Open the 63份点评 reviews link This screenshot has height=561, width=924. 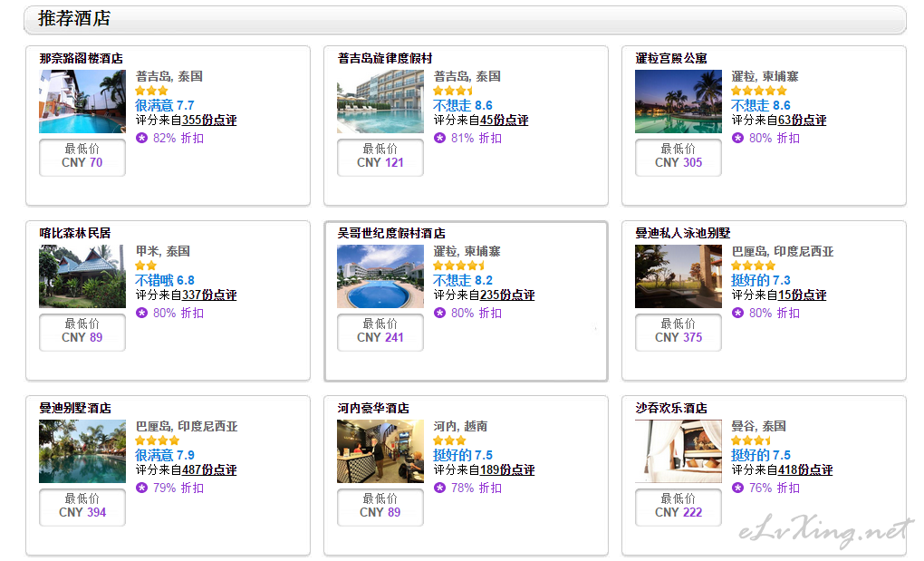(x=802, y=121)
